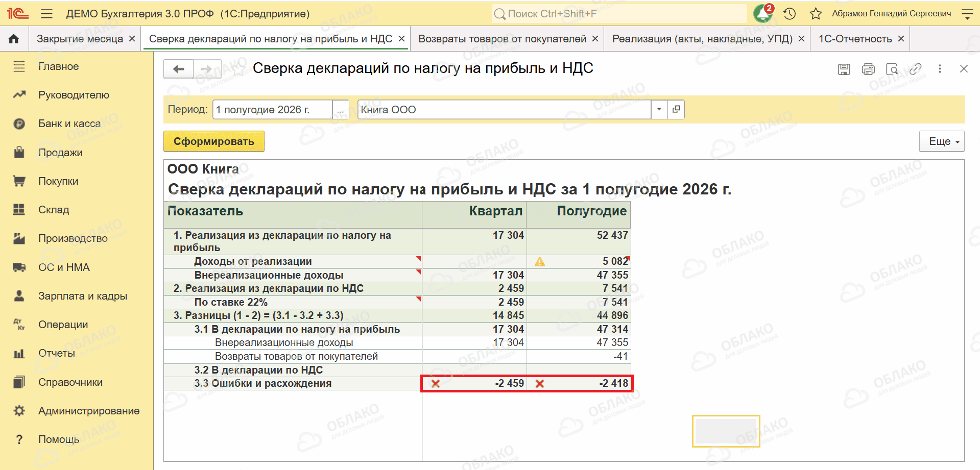Copy link to report icon
980x470 pixels.
(x=916, y=69)
